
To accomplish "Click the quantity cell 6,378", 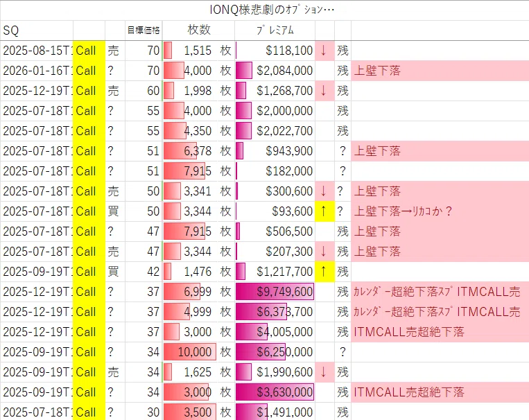I will pos(190,151).
